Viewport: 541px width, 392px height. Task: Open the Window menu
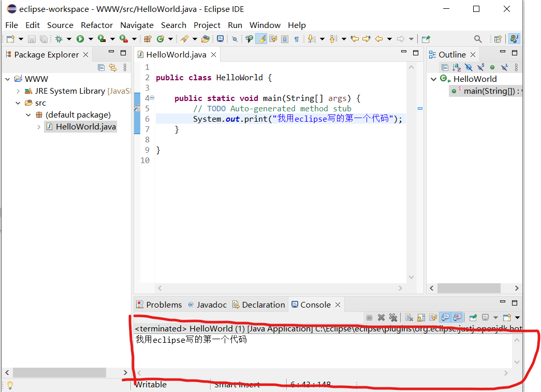265,25
